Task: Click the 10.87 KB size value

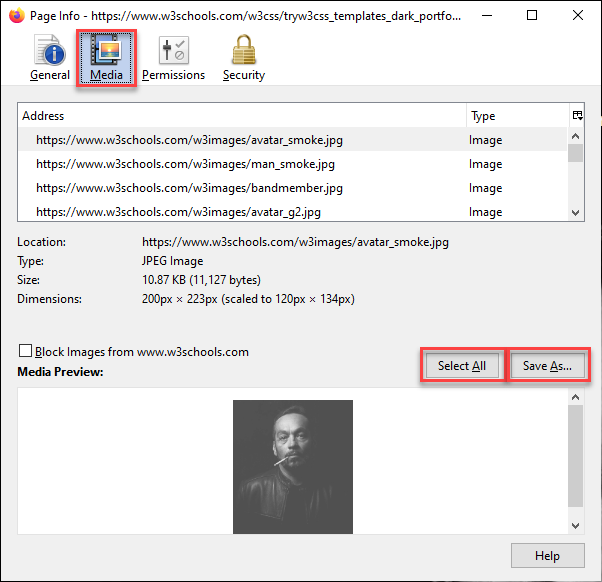Action: coord(201,280)
